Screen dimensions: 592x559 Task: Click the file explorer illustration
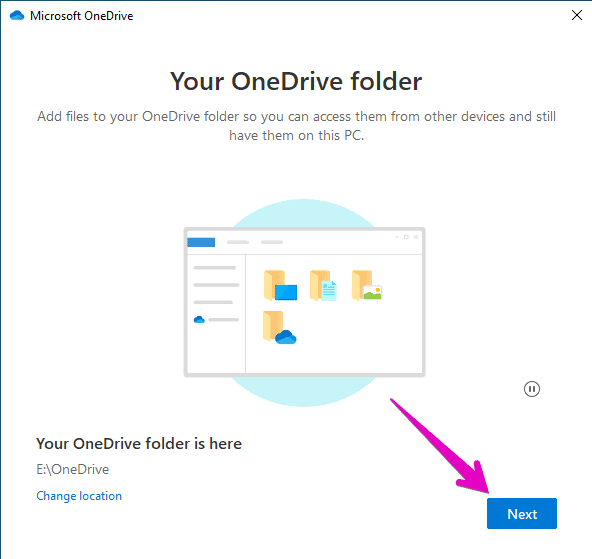click(x=304, y=302)
